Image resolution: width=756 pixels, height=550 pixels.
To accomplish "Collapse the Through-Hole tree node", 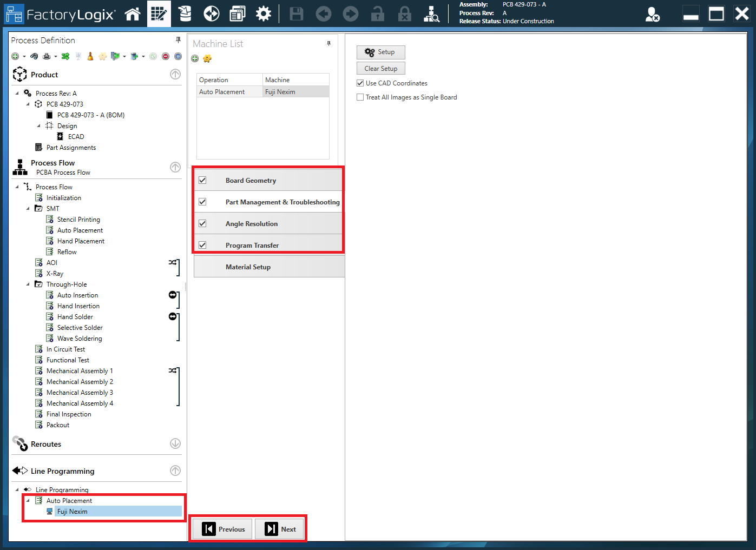I will (28, 284).
